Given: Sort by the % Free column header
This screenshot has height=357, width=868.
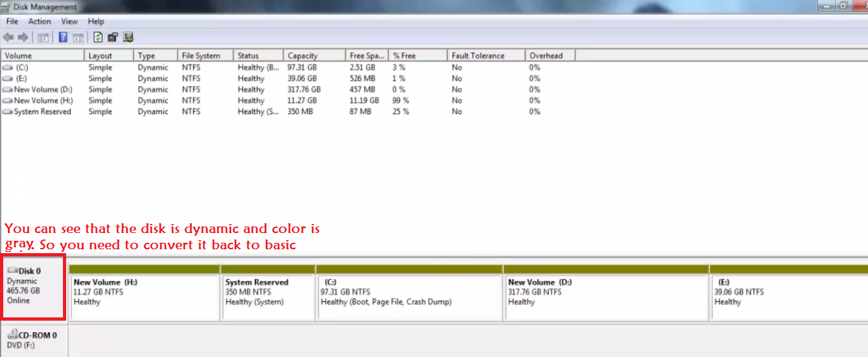Looking at the screenshot, I should pos(418,56).
